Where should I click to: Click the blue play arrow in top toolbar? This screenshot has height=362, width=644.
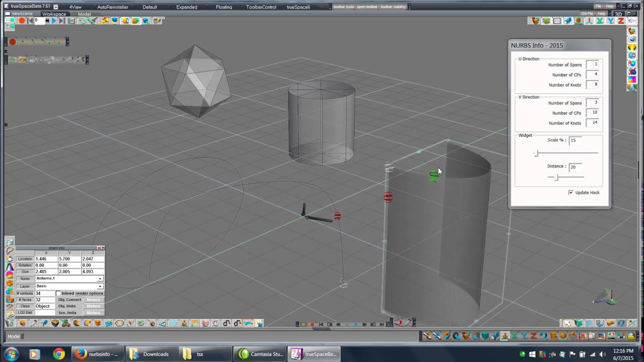pyautogui.click(x=54, y=21)
